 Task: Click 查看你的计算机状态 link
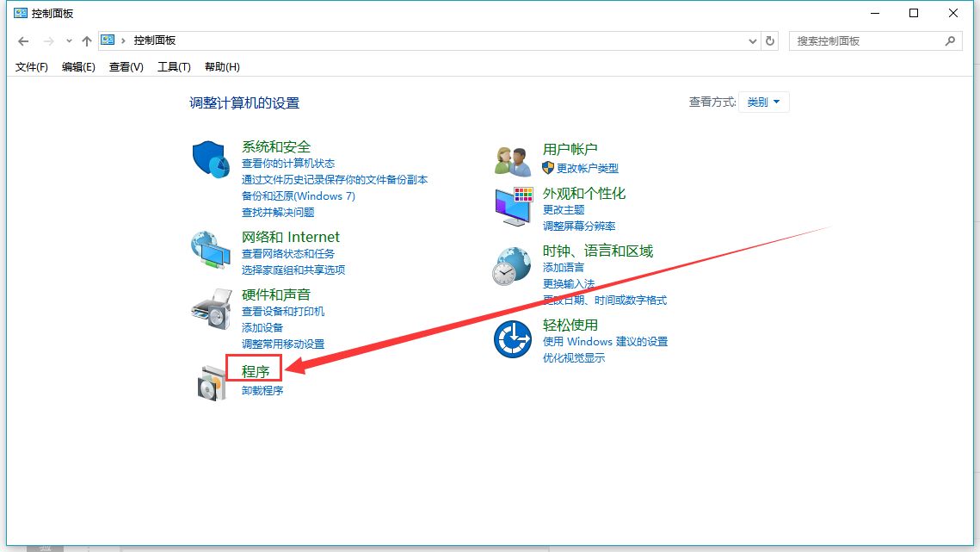pyautogui.click(x=288, y=164)
